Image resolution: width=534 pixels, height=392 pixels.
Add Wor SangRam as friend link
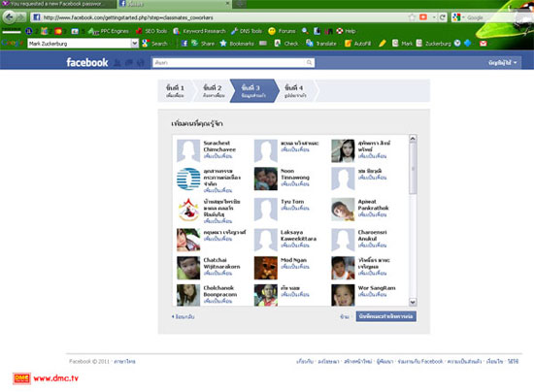pyautogui.click(x=372, y=295)
